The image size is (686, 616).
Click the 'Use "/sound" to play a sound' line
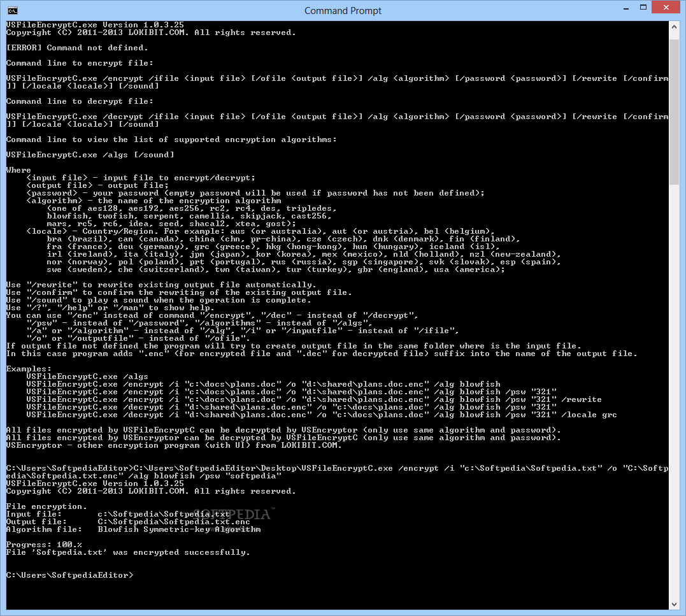159,300
